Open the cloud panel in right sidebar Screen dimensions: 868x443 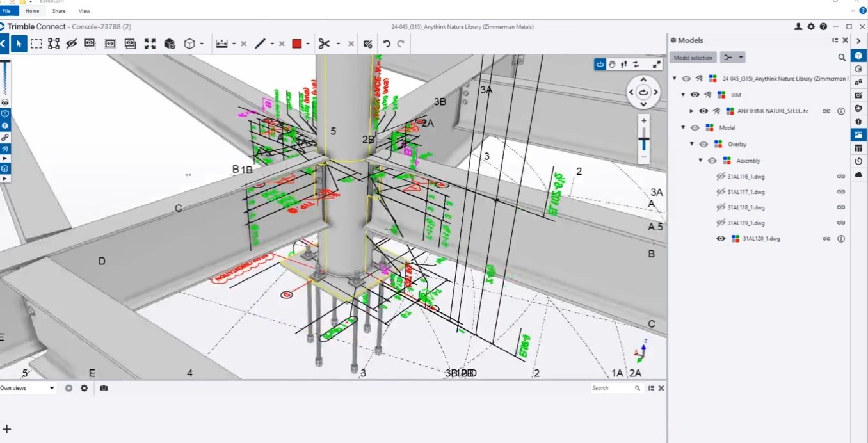[x=858, y=175]
